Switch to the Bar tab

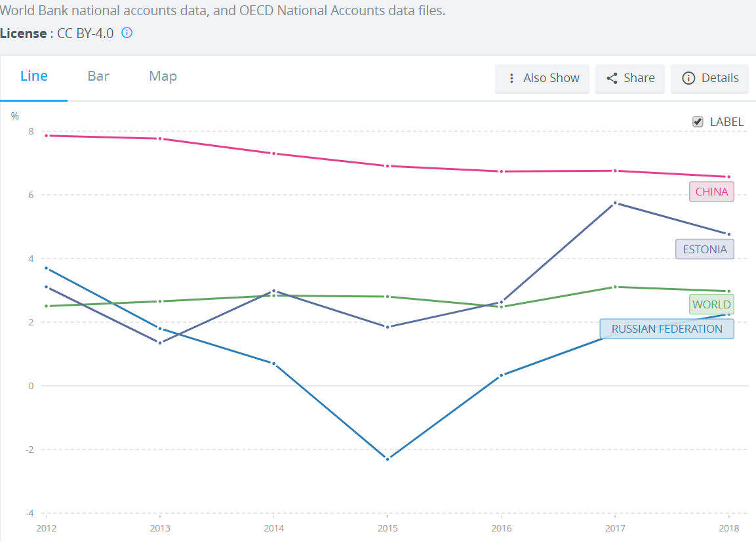[x=98, y=76]
